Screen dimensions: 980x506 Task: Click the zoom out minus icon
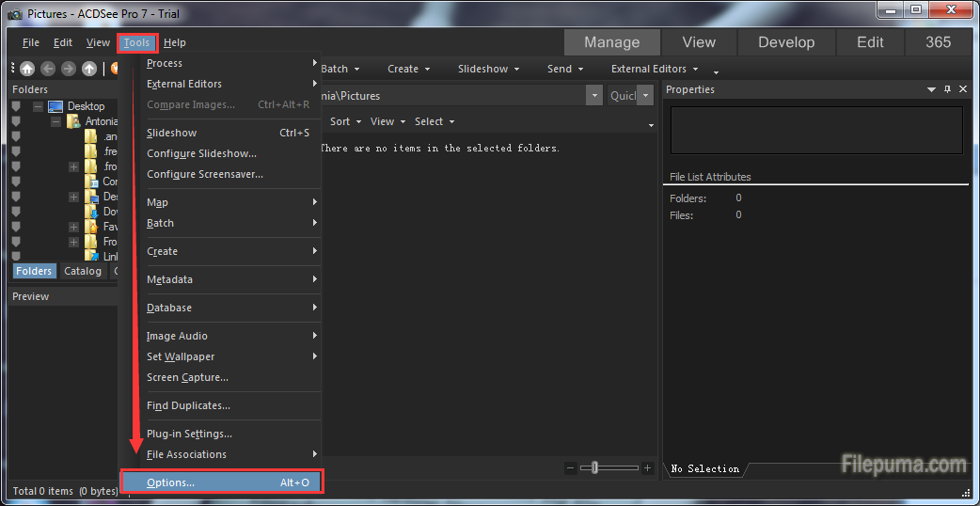[x=571, y=468]
